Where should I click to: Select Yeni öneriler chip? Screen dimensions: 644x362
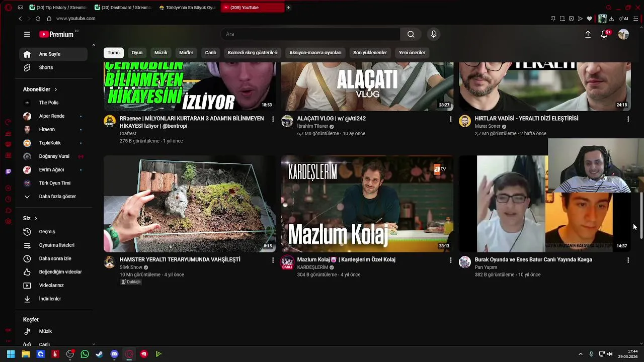412,53
